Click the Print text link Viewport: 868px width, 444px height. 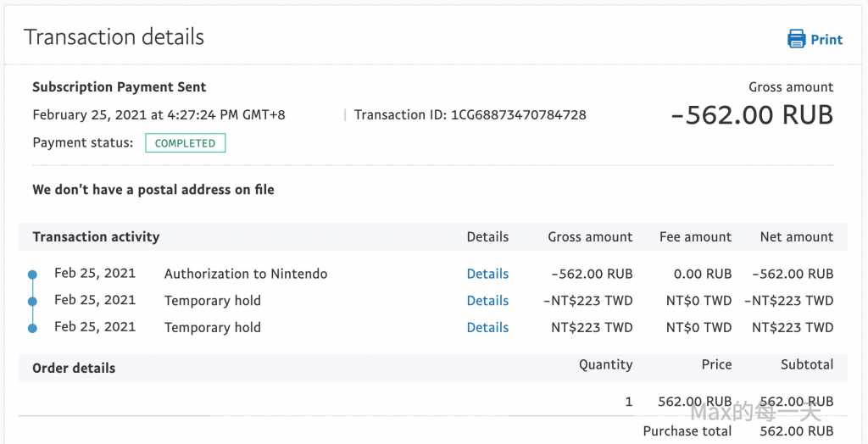[x=826, y=40]
